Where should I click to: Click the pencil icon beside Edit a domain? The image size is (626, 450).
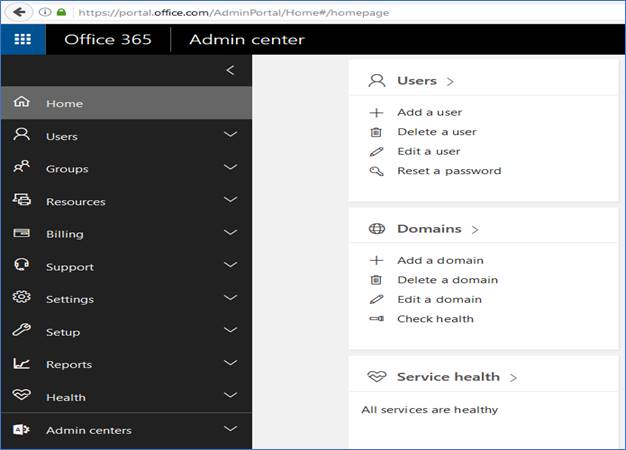(x=376, y=299)
